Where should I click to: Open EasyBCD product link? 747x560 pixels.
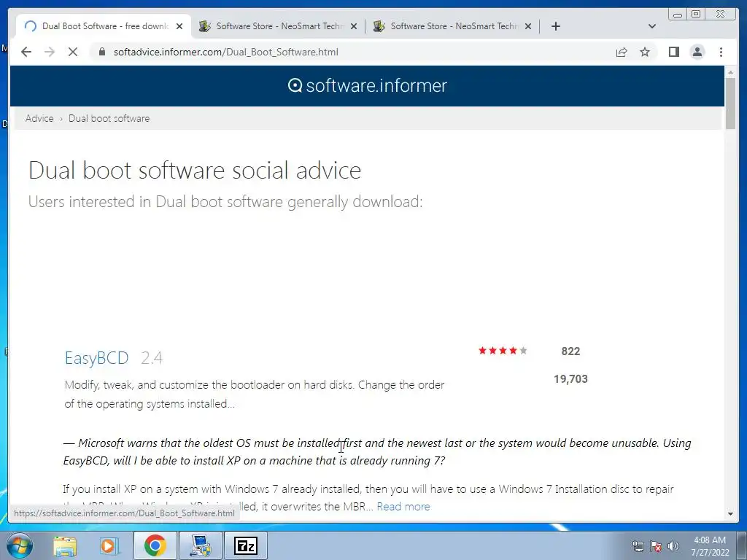tap(97, 357)
